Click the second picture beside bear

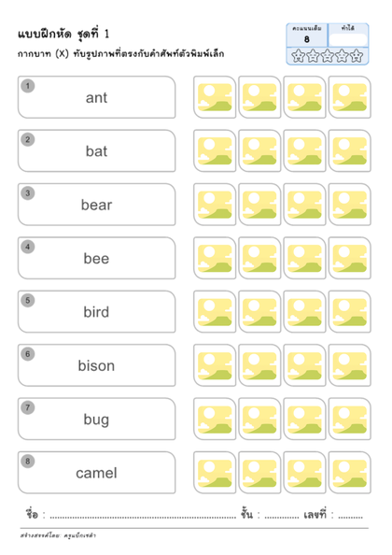259,205
